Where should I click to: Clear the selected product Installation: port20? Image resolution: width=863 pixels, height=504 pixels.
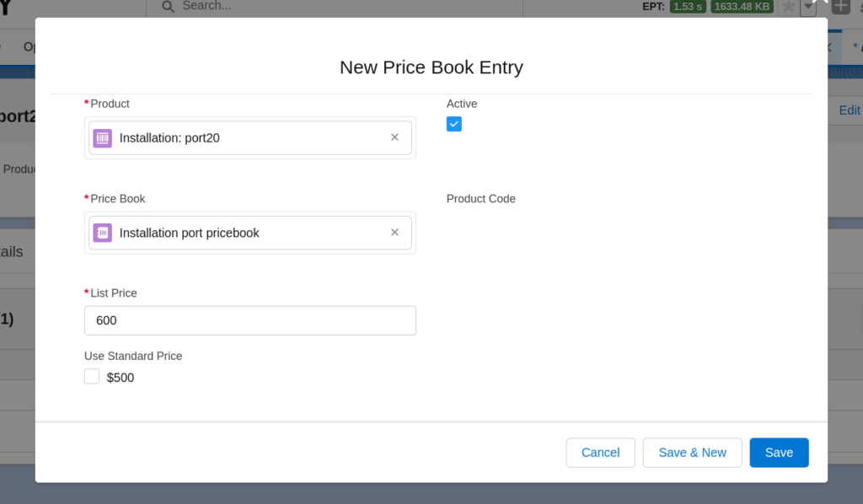click(x=394, y=137)
